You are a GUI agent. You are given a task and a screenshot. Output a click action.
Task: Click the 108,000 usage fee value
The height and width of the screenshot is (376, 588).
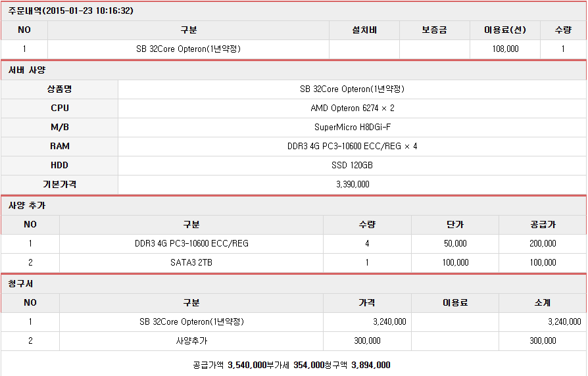coord(505,49)
